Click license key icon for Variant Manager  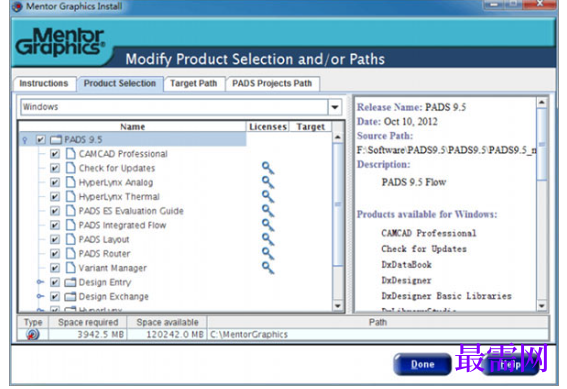(x=268, y=268)
